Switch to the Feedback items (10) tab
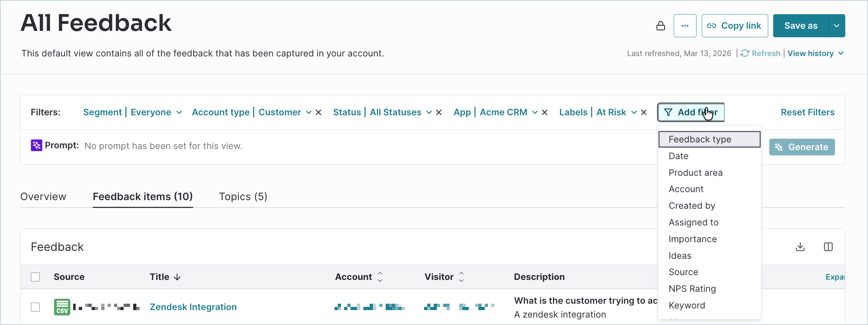The width and height of the screenshot is (868, 325). coord(143,197)
